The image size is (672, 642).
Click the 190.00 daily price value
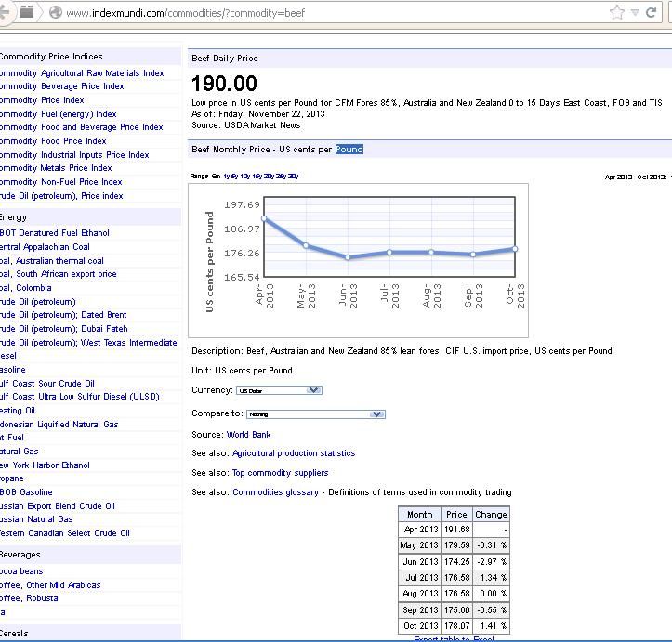pyautogui.click(x=224, y=83)
